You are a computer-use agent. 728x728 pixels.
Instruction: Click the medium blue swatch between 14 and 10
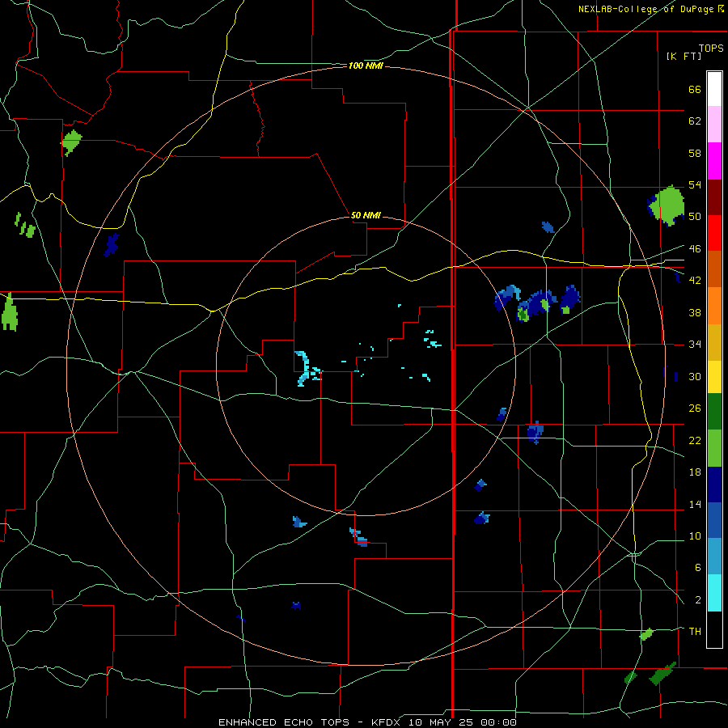714,520
